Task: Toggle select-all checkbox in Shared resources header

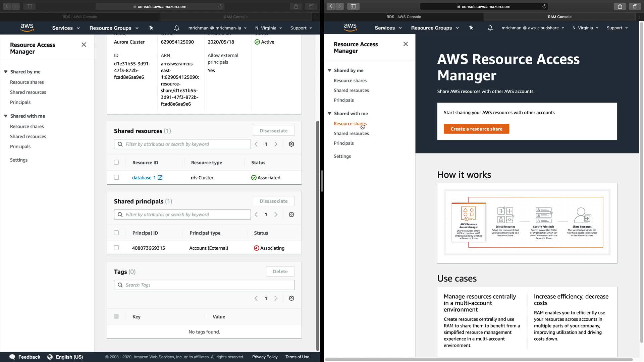Action: 116,162
